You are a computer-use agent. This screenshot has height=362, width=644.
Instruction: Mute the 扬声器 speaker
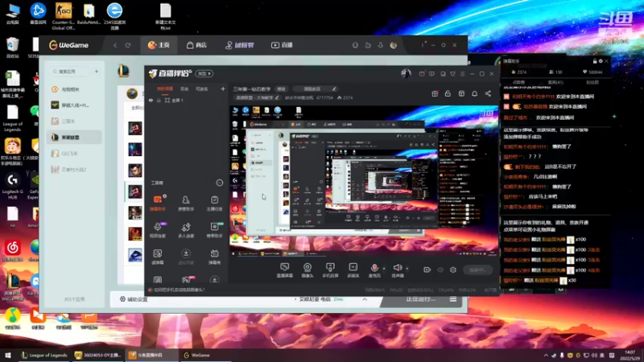coord(397,270)
